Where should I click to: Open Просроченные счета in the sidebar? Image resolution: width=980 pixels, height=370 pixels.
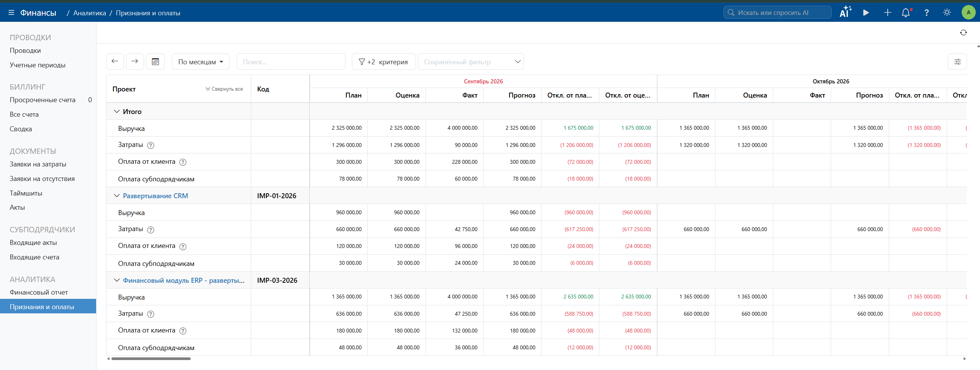pos(43,100)
